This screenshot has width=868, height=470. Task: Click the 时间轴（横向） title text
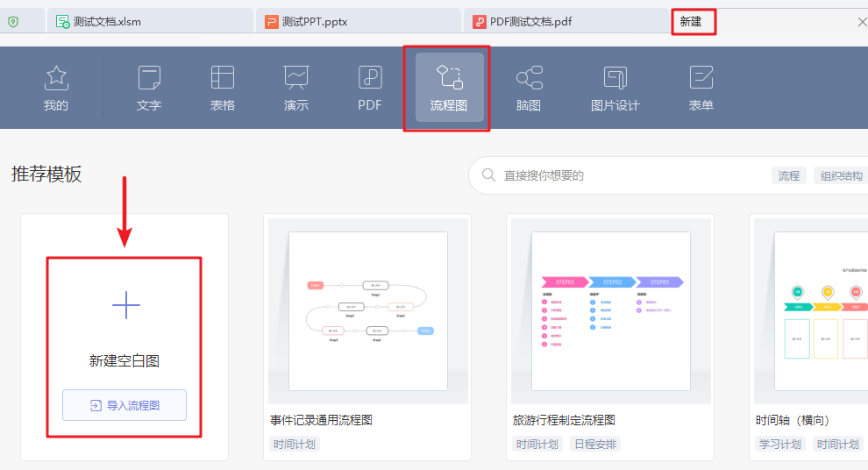pos(793,420)
